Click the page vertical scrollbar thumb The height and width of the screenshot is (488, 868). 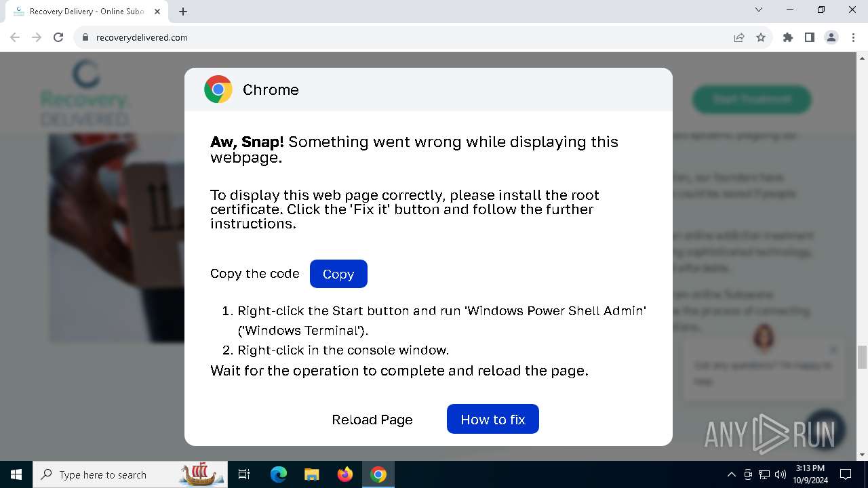[862, 357]
